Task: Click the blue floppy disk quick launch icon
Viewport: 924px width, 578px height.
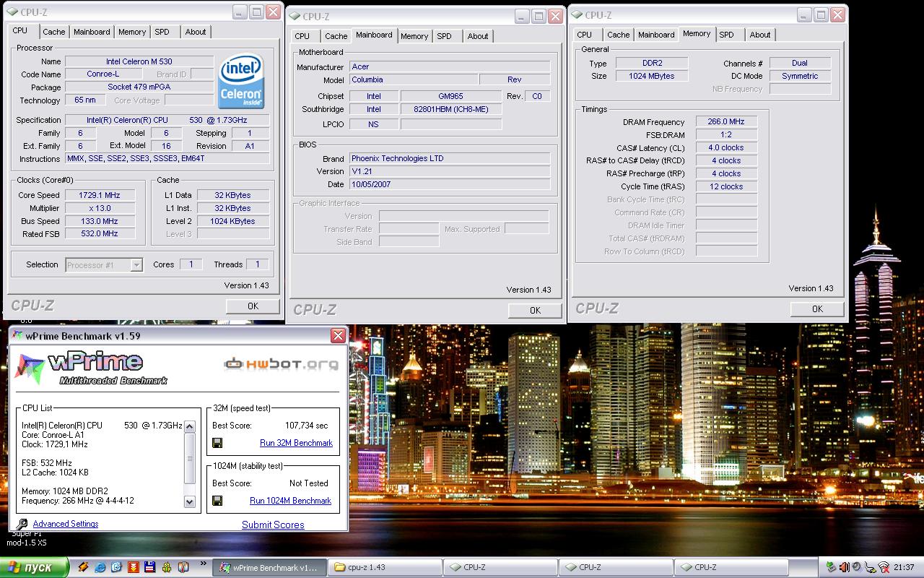Action: pos(150,567)
